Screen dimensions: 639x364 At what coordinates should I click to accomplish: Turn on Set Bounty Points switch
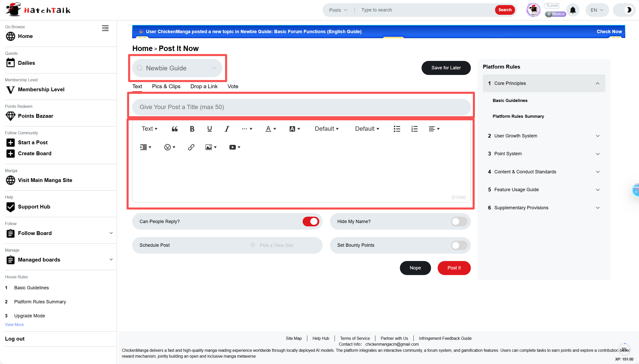459,245
